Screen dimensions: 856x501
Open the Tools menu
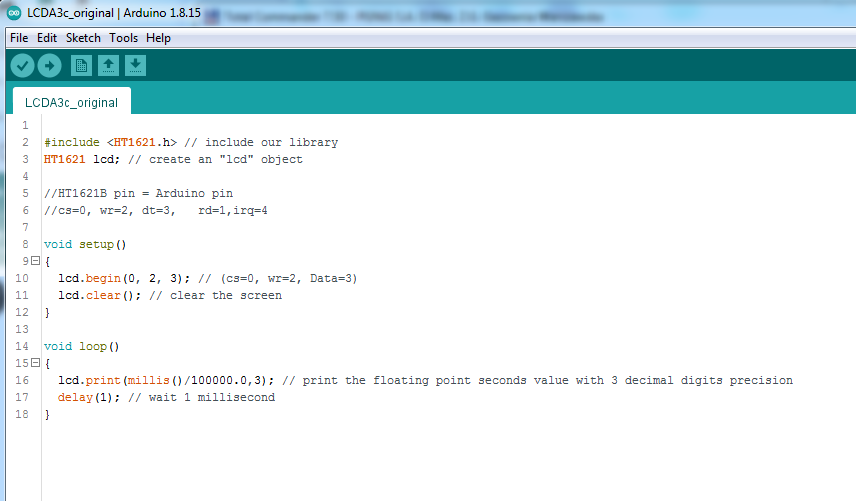tap(123, 38)
